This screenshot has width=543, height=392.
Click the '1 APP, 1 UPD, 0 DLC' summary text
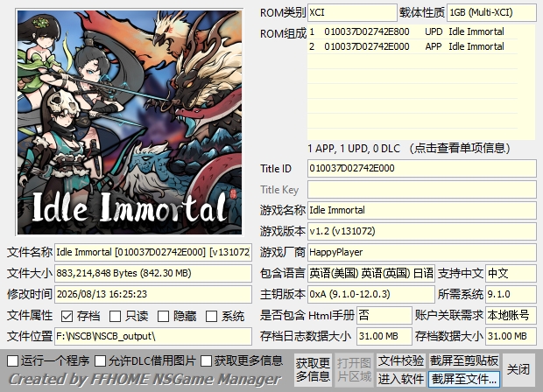pyautogui.click(x=354, y=149)
